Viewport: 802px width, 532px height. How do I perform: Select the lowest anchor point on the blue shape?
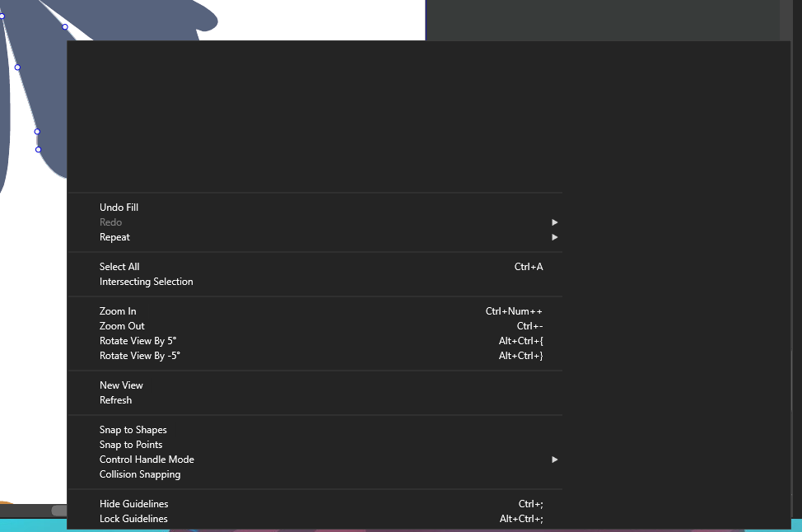[x=38, y=149]
